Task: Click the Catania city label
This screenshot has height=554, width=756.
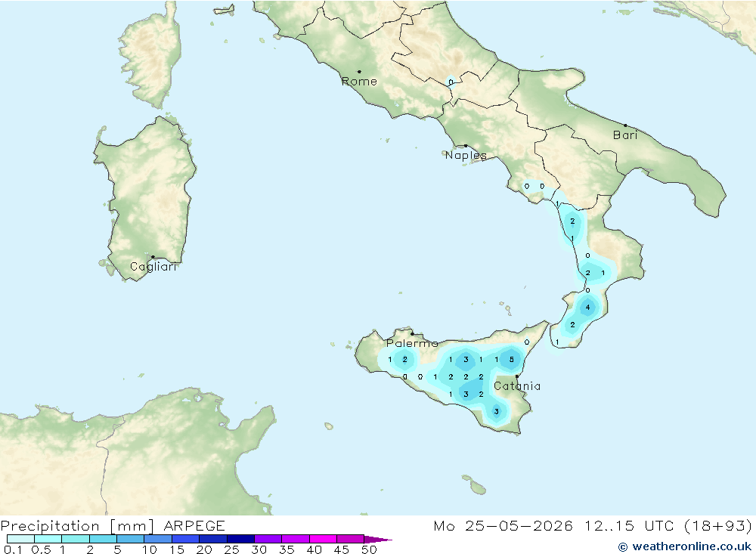Action: (517, 385)
